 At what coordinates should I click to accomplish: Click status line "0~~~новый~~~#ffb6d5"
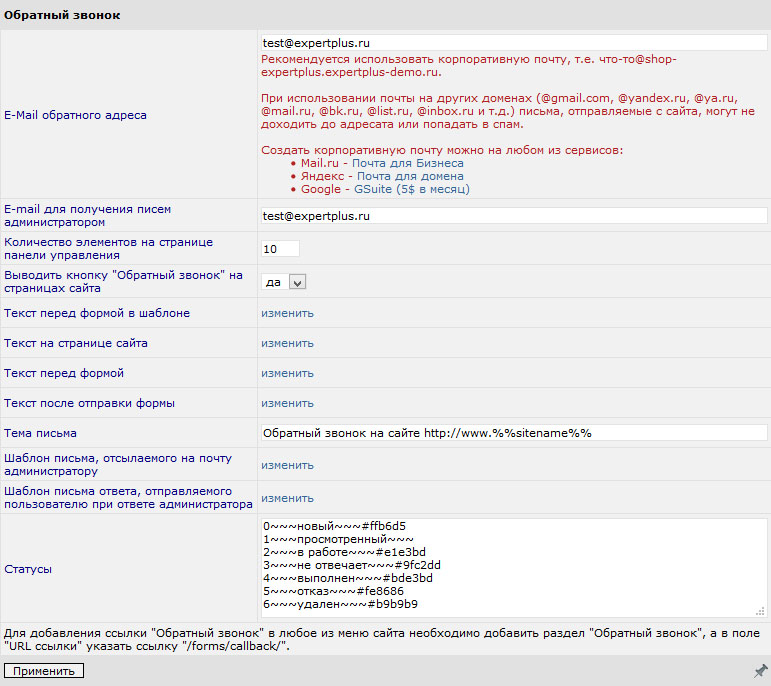click(x=334, y=526)
